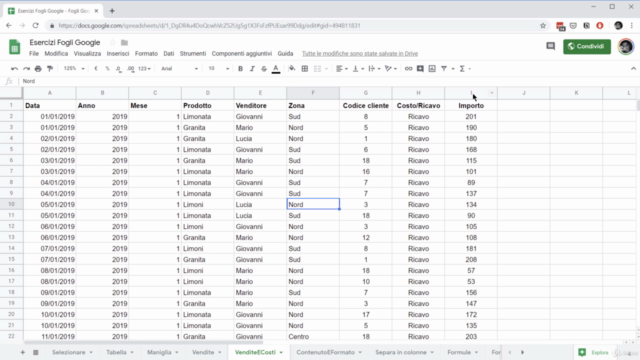This screenshot has width=640, height=360.
Task: Star the Esercizi Fogli Google document
Action: pyautogui.click(x=113, y=42)
